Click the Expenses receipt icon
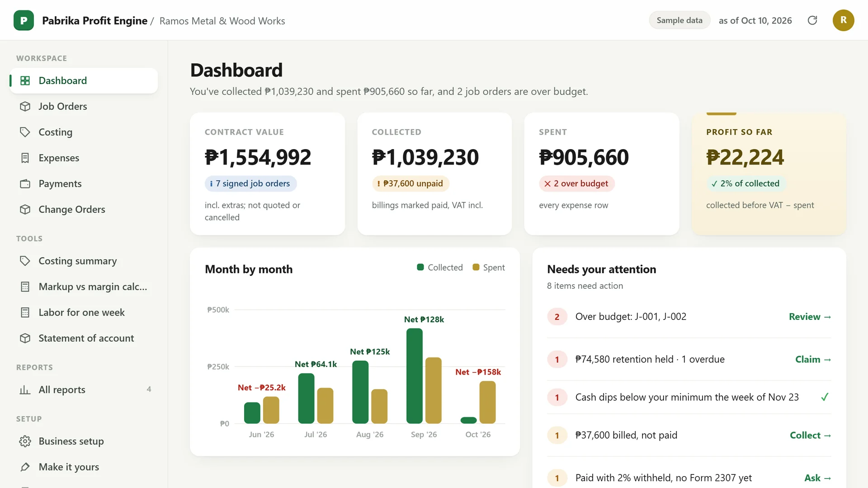The image size is (868, 488). click(x=25, y=158)
